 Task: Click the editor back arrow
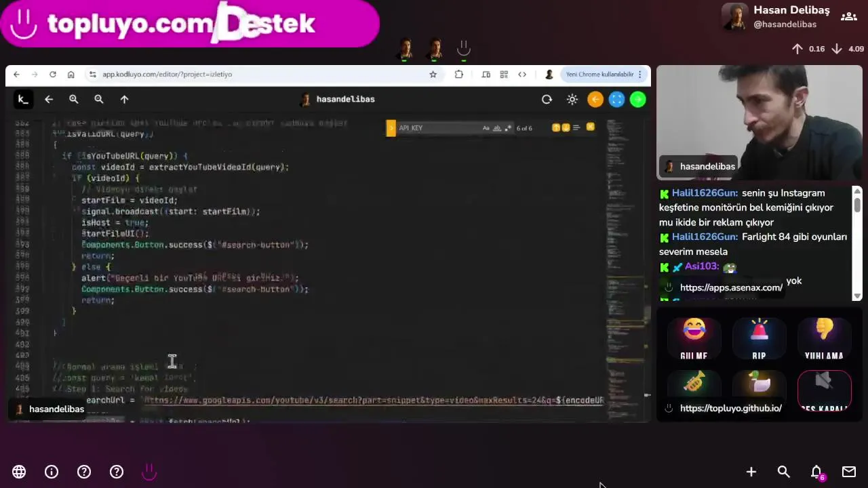tap(49, 100)
